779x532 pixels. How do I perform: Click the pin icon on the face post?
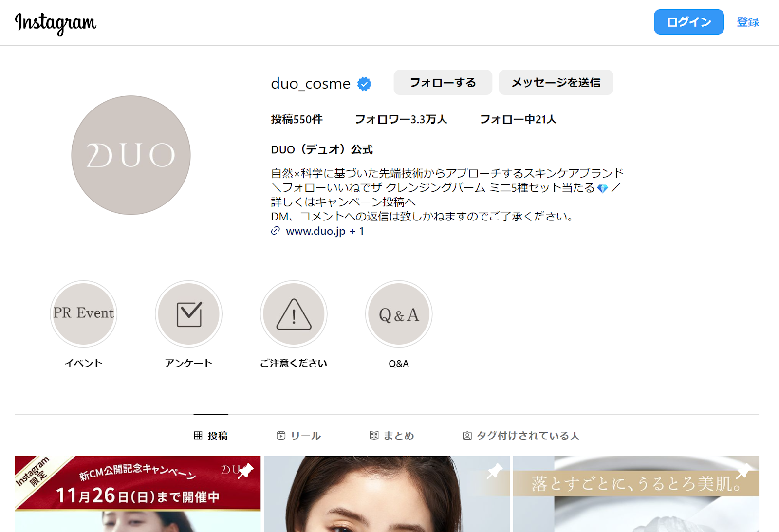click(495, 471)
